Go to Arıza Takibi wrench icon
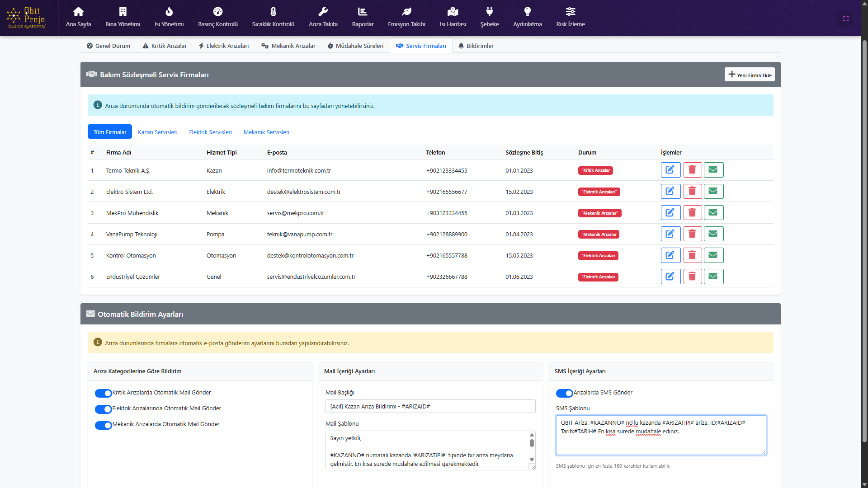868x488 pixels. coord(323,12)
